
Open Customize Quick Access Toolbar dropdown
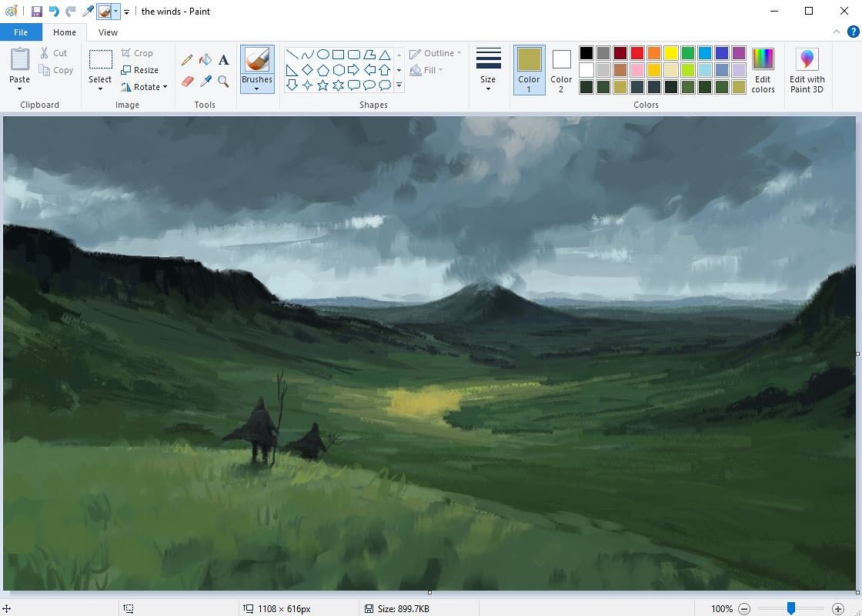[126, 12]
